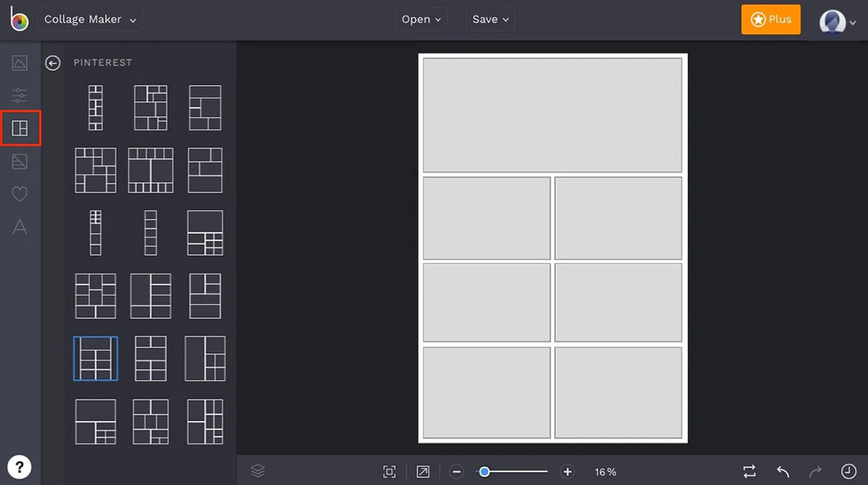Click the back arrow beside Pinterest

tap(53, 63)
